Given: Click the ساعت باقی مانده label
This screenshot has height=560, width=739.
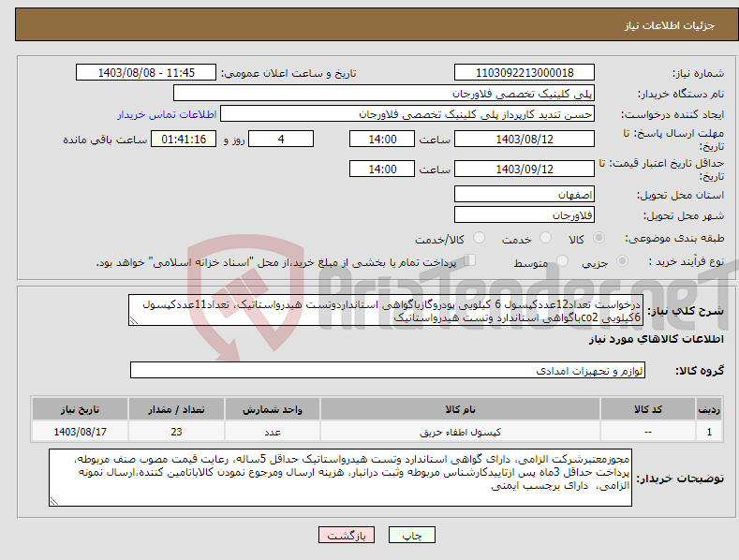Looking at the screenshot, I should click(x=105, y=140).
